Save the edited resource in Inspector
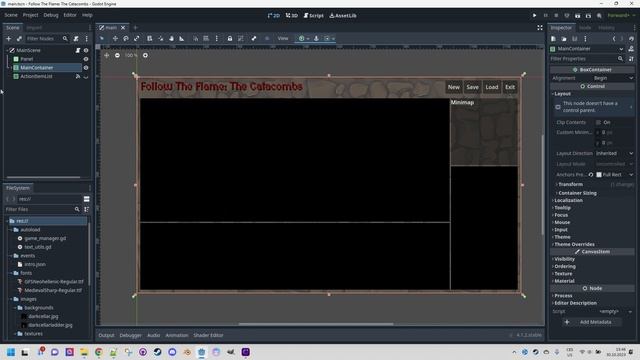 click(574, 38)
